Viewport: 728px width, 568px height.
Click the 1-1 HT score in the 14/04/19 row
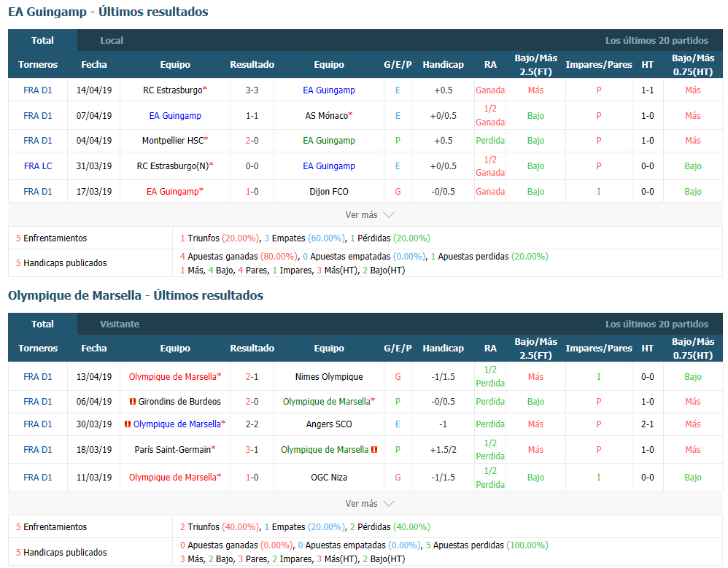[x=647, y=90]
